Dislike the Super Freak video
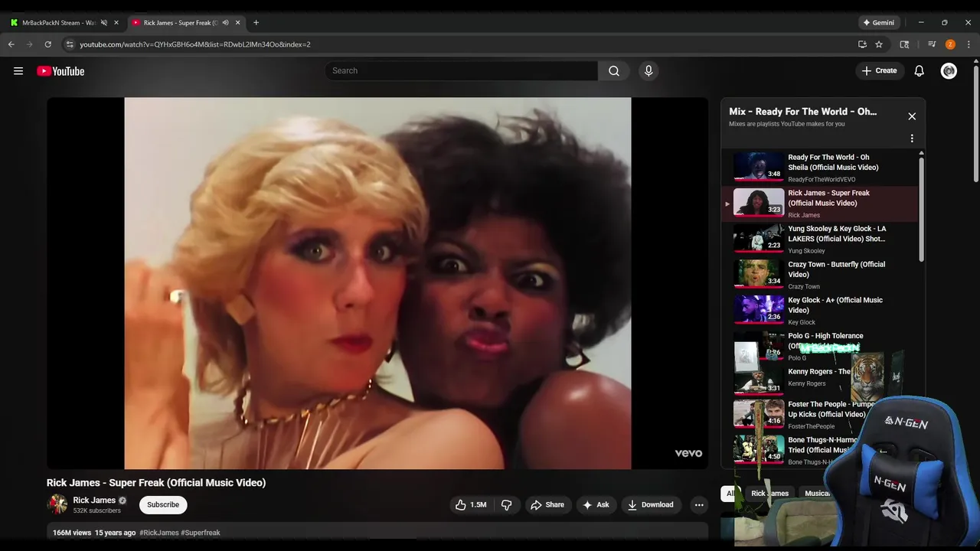The width and height of the screenshot is (980, 551). tap(506, 505)
